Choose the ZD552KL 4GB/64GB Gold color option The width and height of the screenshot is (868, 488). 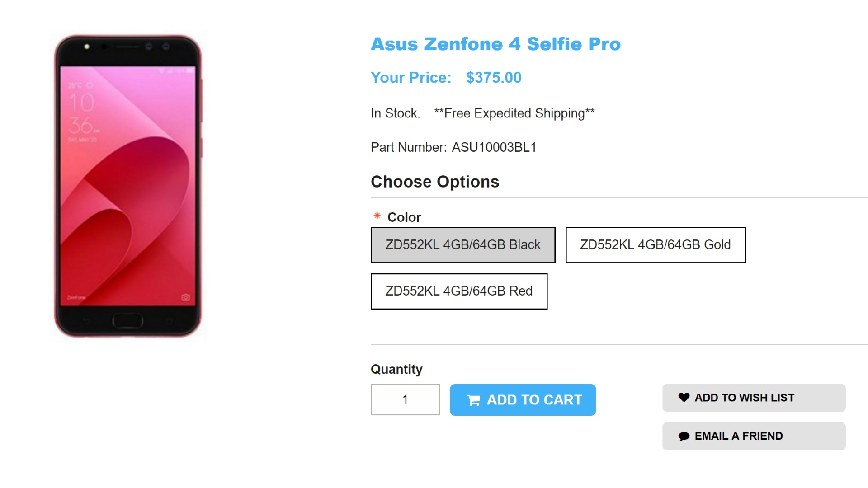pos(655,245)
